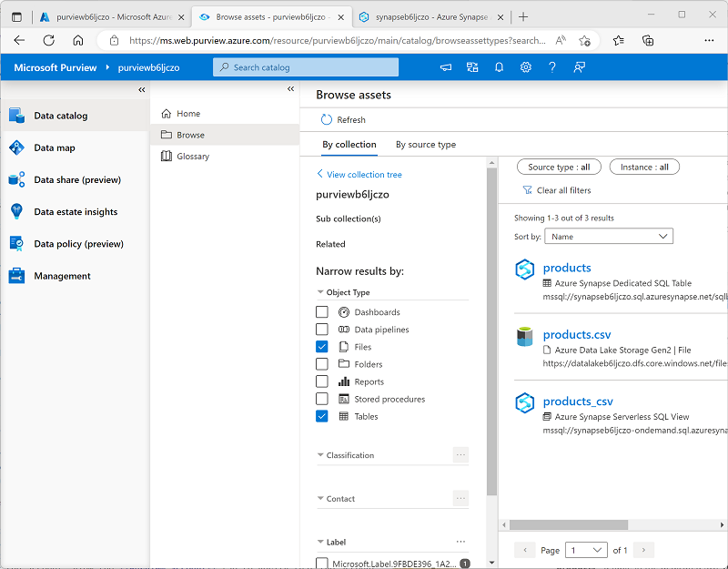The height and width of the screenshot is (569, 728).
Task: Open the help question mark icon
Action: [x=552, y=67]
